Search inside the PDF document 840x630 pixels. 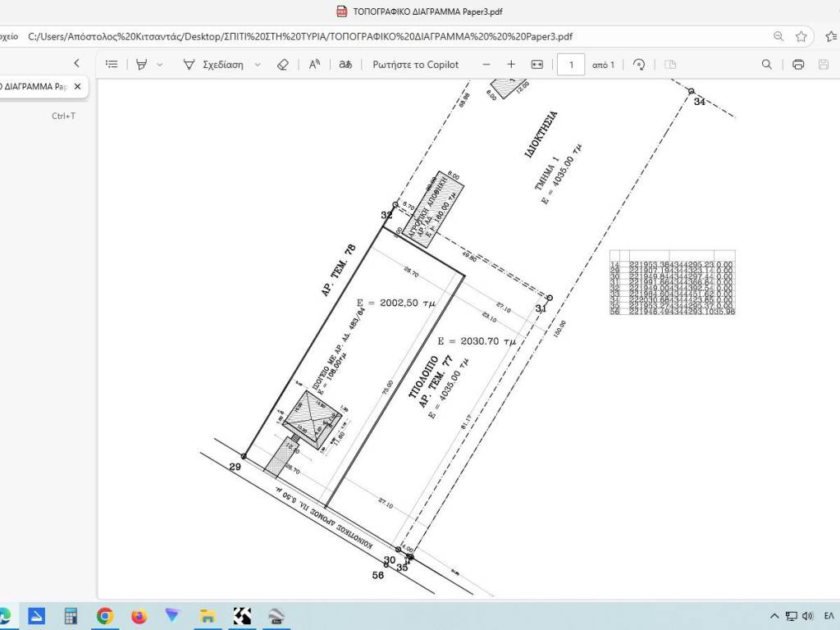767,64
